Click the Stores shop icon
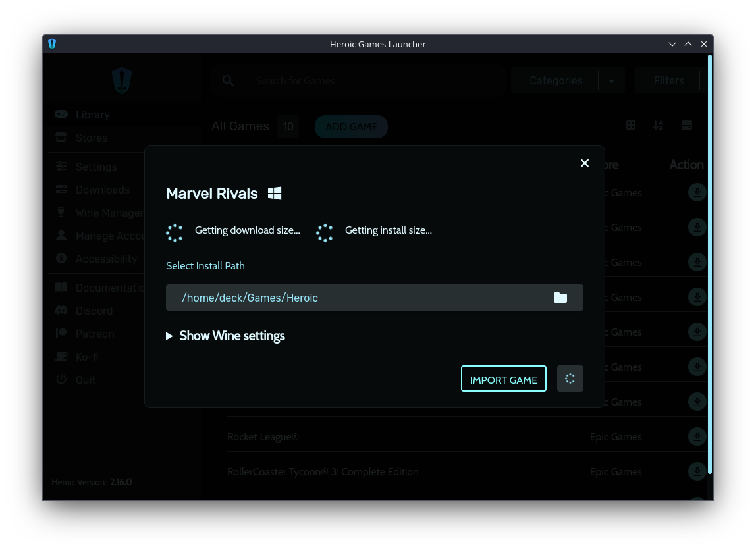Image resolution: width=756 pixels, height=551 pixels. click(61, 137)
